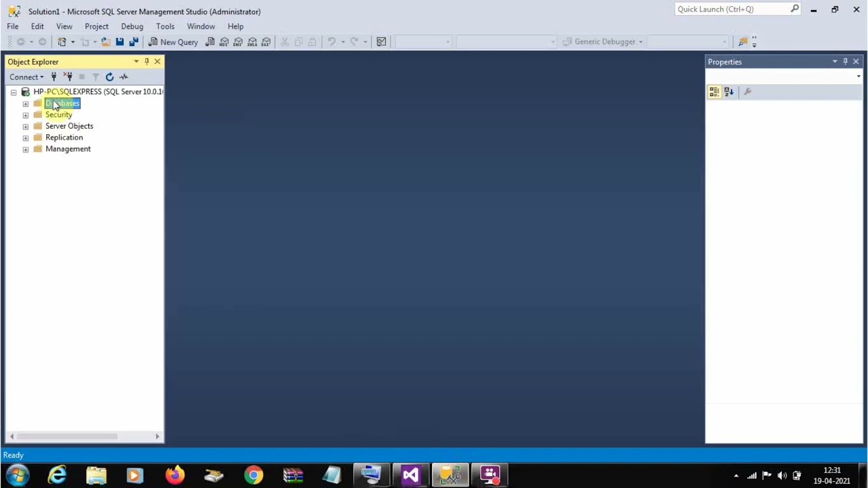The image size is (868, 488).
Task: Select the Replication folder
Action: pyautogui.click(x=64, y=138)
